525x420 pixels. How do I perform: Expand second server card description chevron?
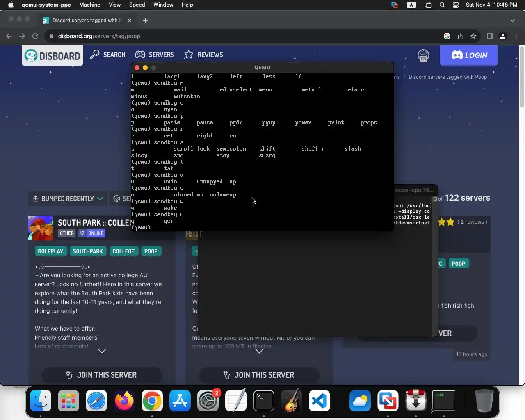pos(259,351)
